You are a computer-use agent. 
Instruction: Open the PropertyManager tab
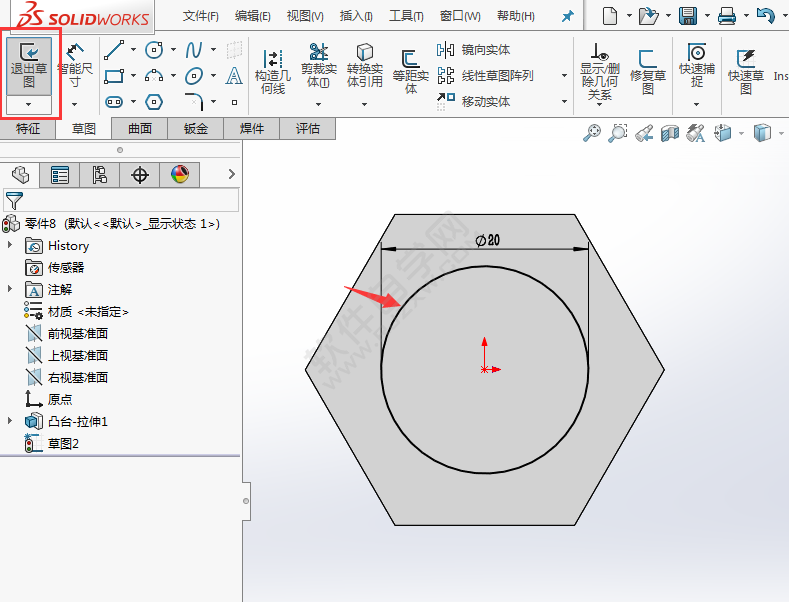tap(59, 175)
